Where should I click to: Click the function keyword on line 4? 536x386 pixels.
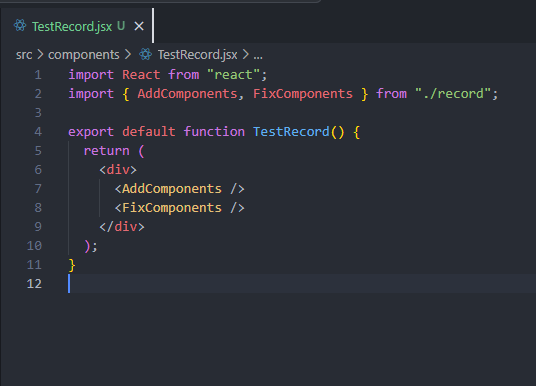214,132
